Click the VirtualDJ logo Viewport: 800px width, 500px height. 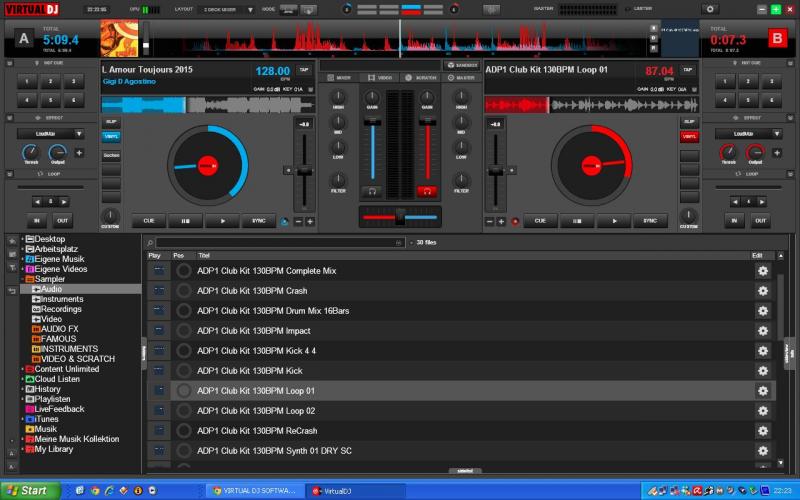pos(32,9)
